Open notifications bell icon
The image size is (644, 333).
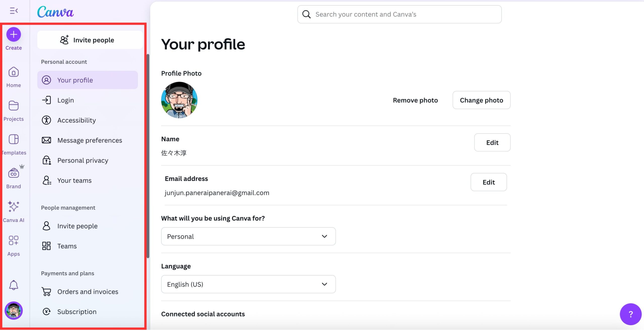point(14,285)
